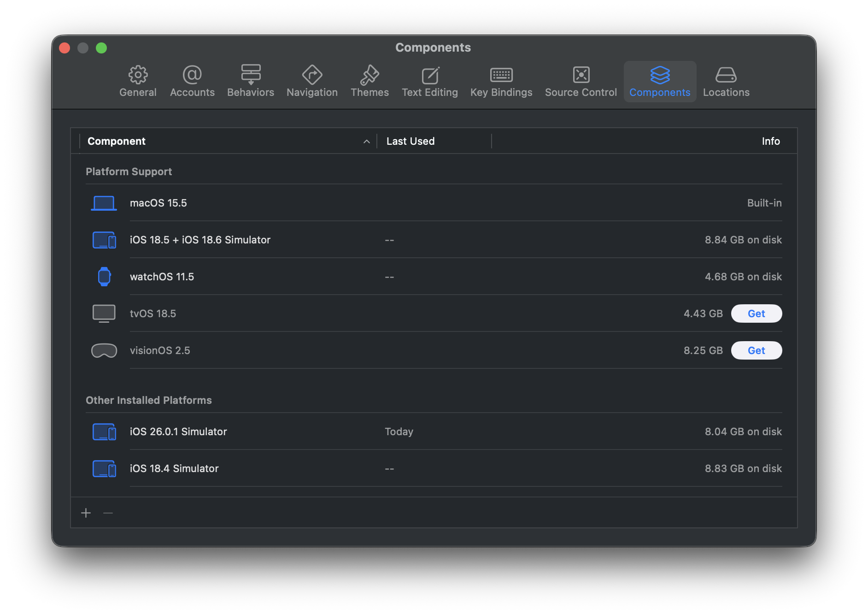Image resolution: width=868 pixels, height=615 pixels.
Task: Add a platform with the plus button
Action: 86,513
